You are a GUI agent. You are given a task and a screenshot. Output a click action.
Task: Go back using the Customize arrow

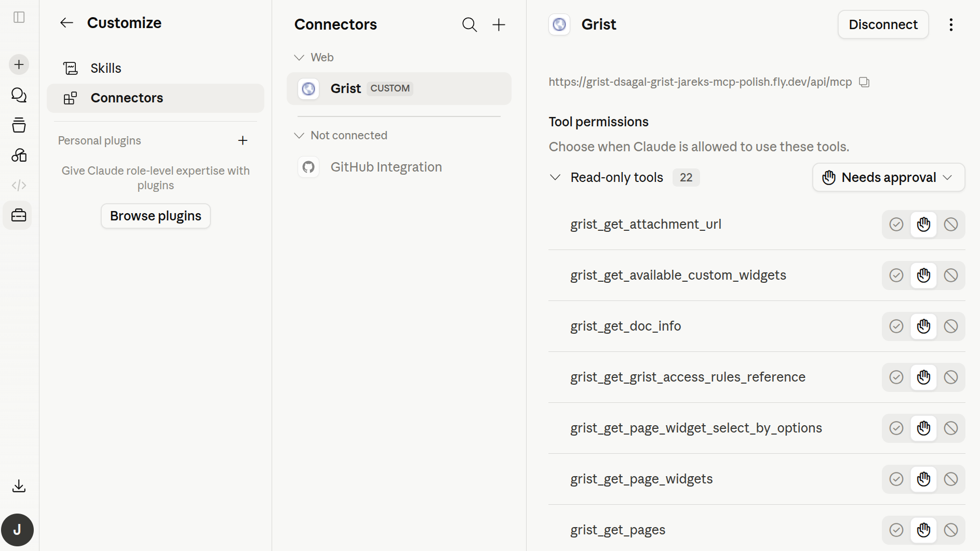tap(66, 23)
